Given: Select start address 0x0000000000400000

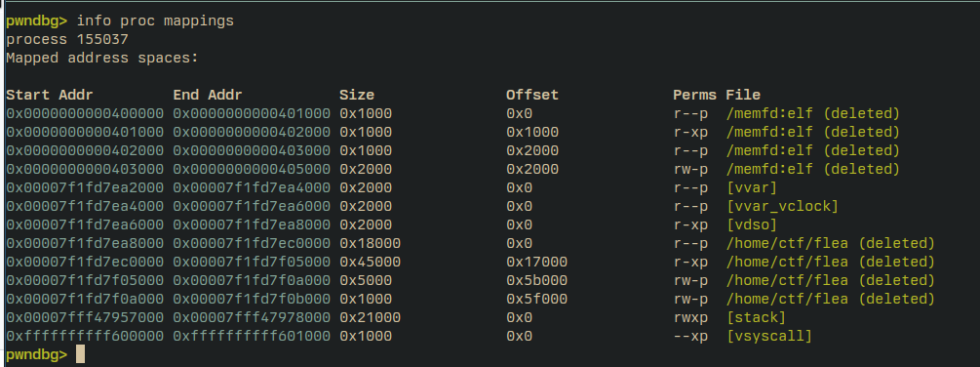Looking at the screenshot, I should [85, 114].
